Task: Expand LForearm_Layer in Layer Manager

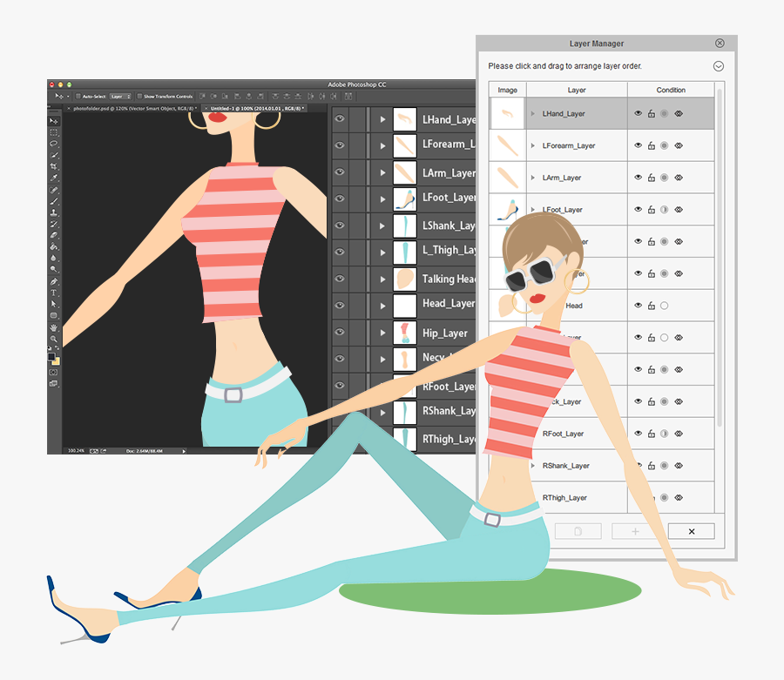Action: coord(532,145)
